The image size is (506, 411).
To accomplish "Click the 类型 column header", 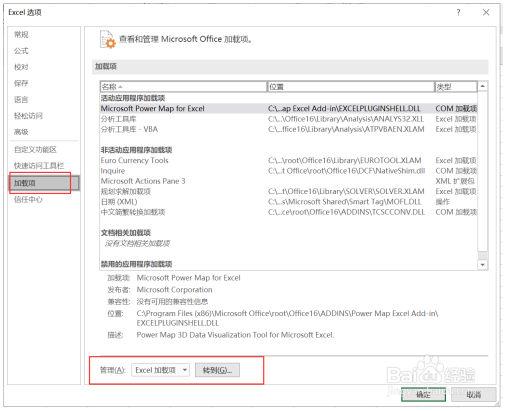I will pyautogui.click(x=456, y=87).
